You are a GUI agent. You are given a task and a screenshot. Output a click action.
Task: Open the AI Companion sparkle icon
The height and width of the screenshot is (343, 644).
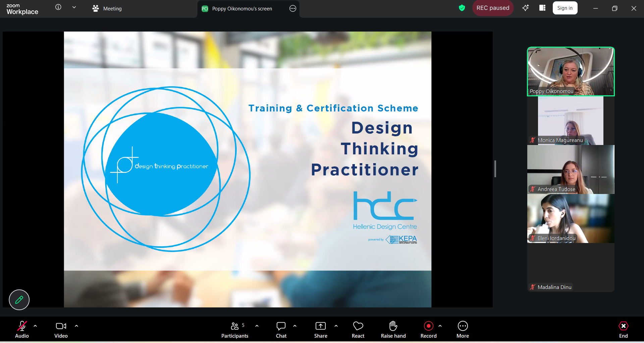tap(526, 8)
